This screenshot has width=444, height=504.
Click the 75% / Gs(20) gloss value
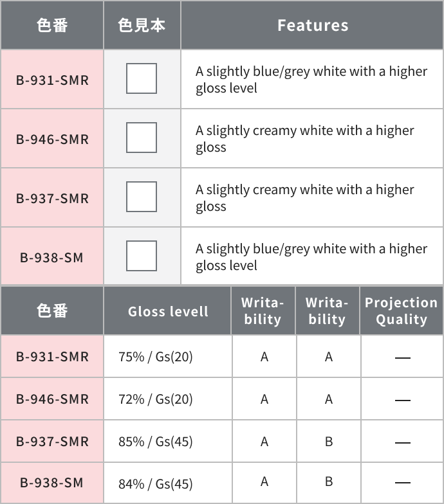click(x=156, y=357)
